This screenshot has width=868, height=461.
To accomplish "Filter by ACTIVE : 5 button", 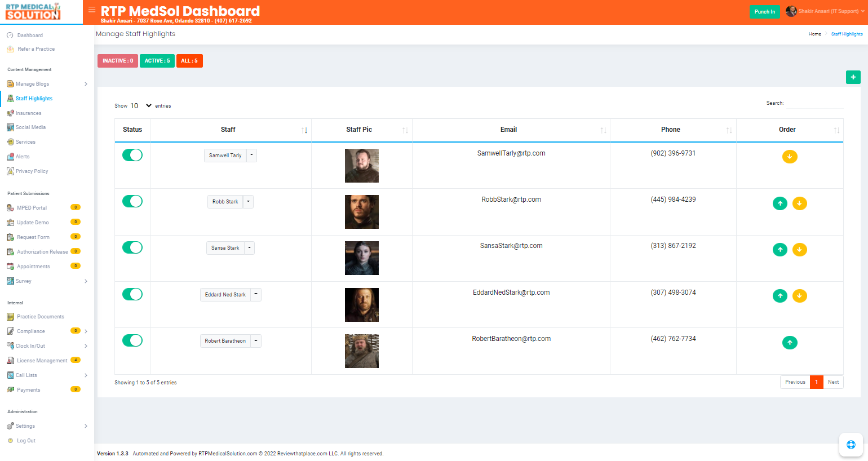I will 157,61.
